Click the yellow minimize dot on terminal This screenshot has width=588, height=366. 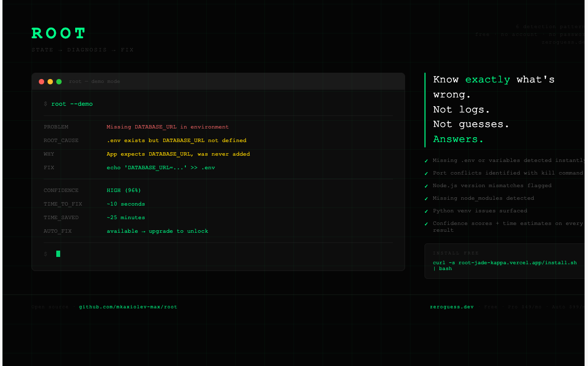tap(50, 81)
